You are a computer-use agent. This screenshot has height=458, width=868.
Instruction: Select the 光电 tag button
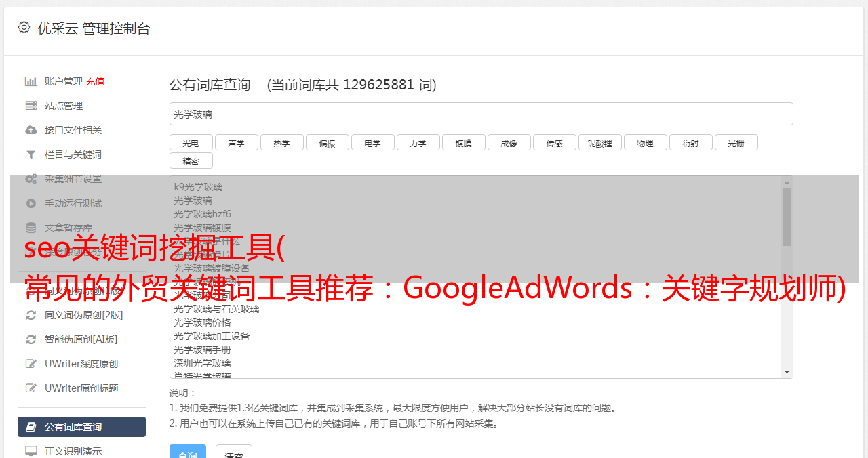pos(191,142)
